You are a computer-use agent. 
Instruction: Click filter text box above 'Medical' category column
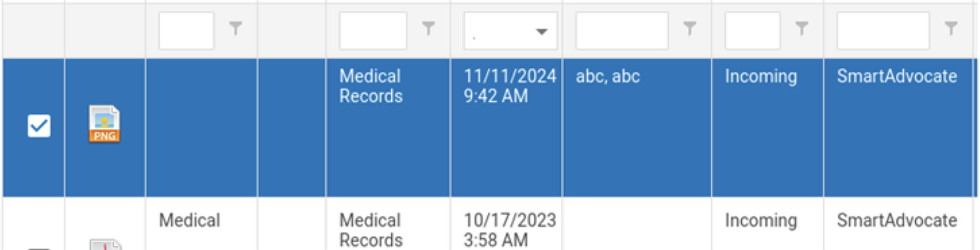186,31
